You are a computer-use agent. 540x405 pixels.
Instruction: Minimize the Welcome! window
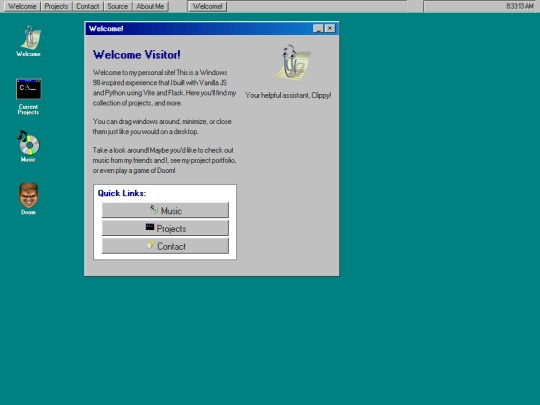click(x=318, y=29)
